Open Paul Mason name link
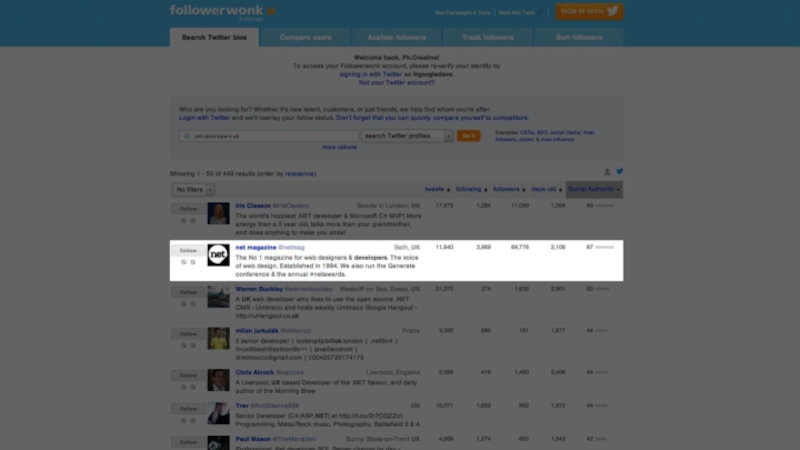This screenshot has height=450, width=800. [x=253, y=439]
